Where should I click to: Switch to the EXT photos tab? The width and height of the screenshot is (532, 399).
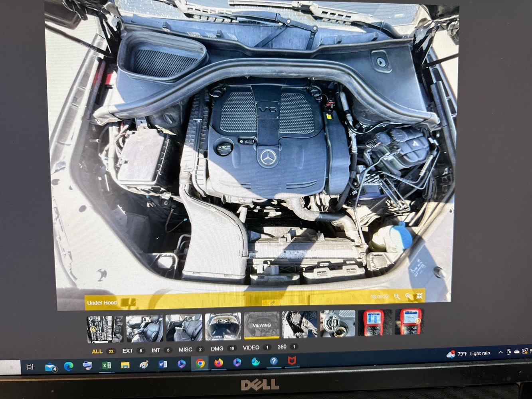pyautogui.click(x=133, y=351)
